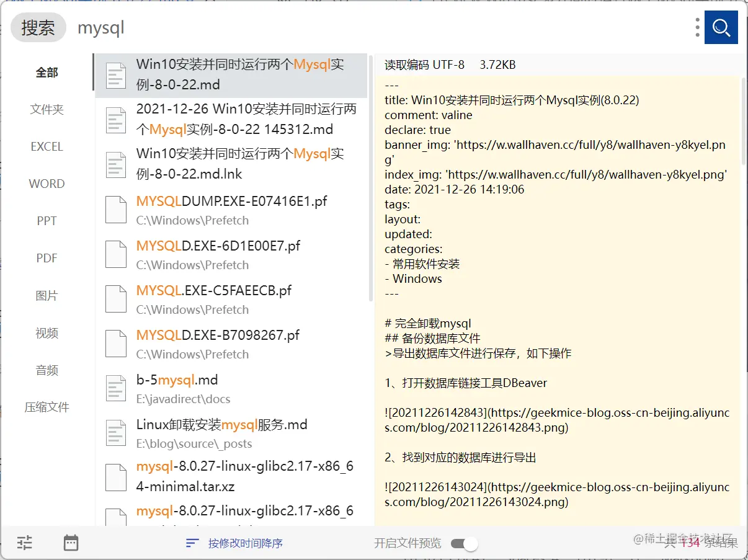The height and width of the screenshot is (560, 748).
Task: Select result b-5mysql.md
Action: pyautogui.click(x=231, y=389)
